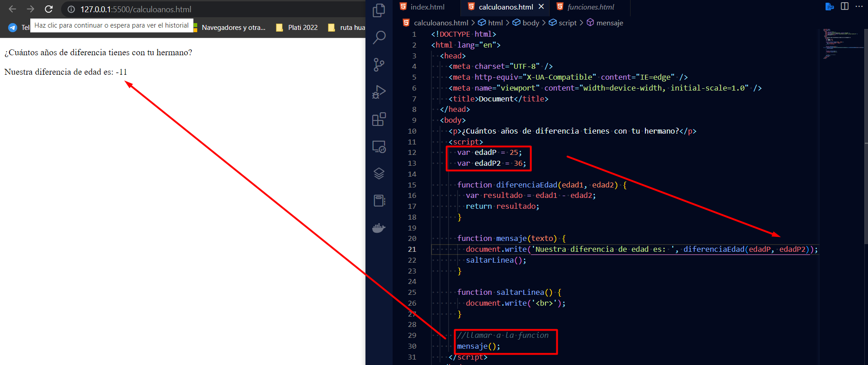Click the HTML5 file icon in the breadcrumb
This screenshot has height=365, width=868.
click(406, 23)
